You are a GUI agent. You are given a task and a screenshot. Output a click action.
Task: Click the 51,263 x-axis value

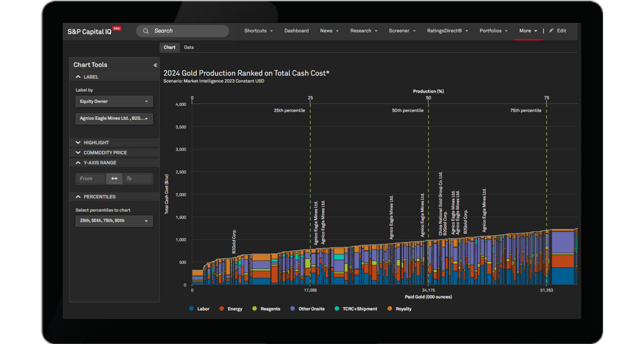[x=546, y=290]
